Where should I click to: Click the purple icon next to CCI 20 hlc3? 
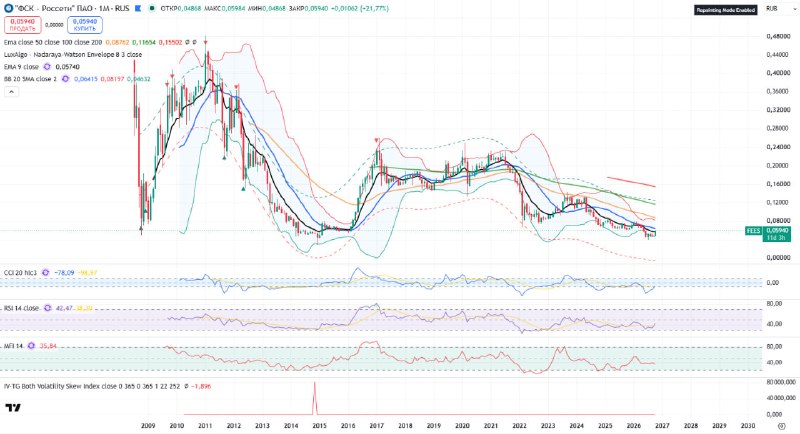45,273
